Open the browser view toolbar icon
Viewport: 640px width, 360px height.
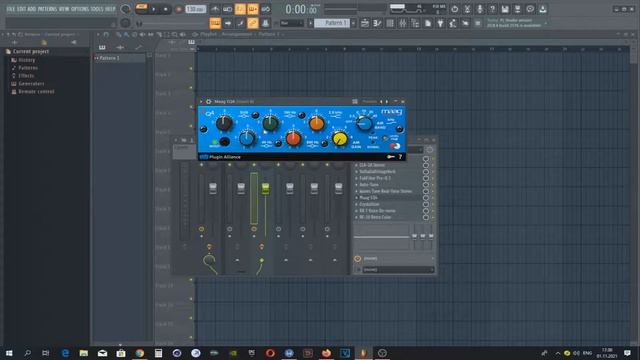(415, 23)
